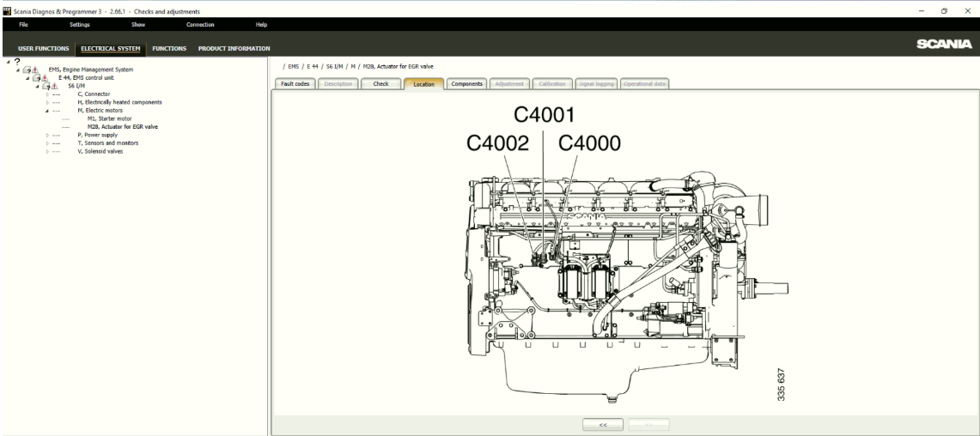Select the M, Electric motors row

pos(100,111)
